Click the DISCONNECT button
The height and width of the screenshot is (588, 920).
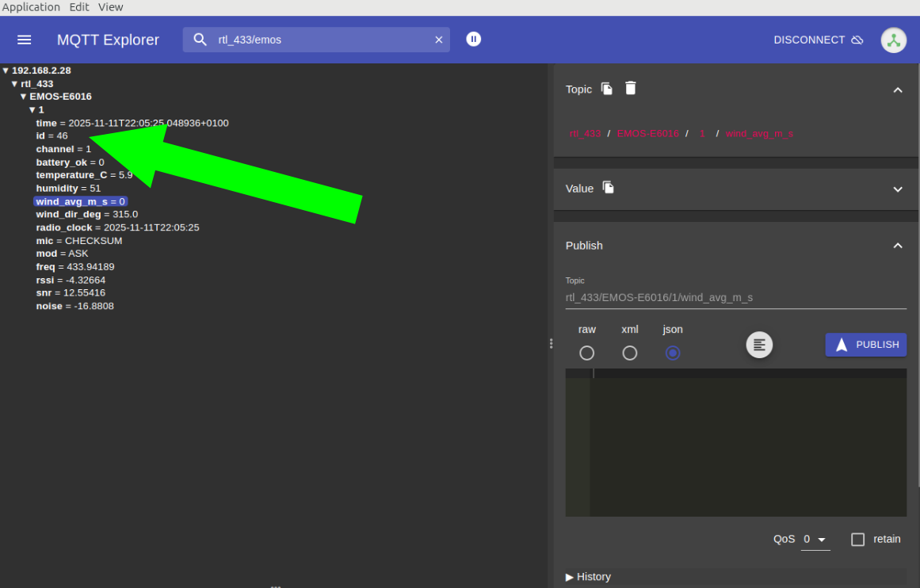coord(818,40)
